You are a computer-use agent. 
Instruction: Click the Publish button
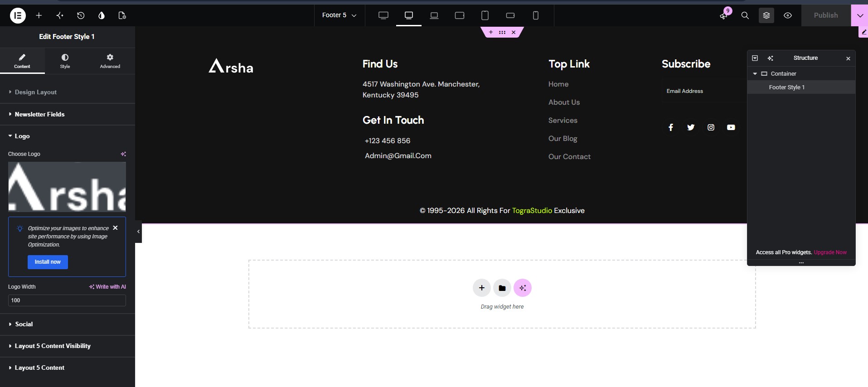click(826, 15)
